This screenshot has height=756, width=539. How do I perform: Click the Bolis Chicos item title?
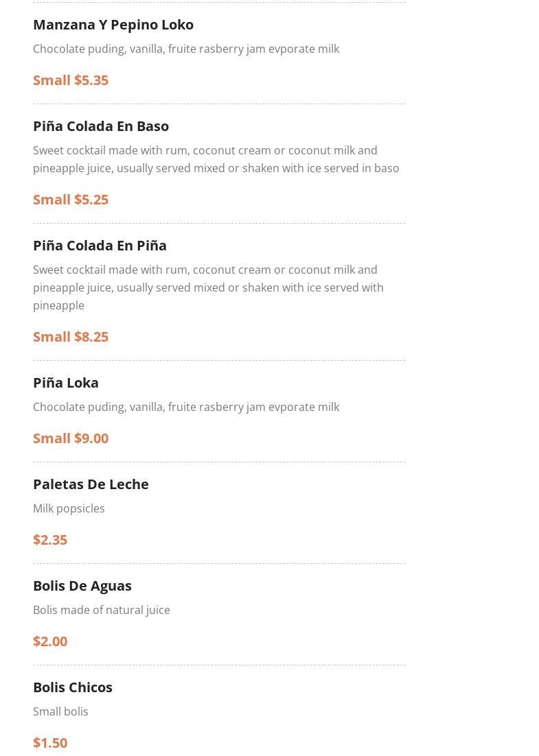click(73, 687)
